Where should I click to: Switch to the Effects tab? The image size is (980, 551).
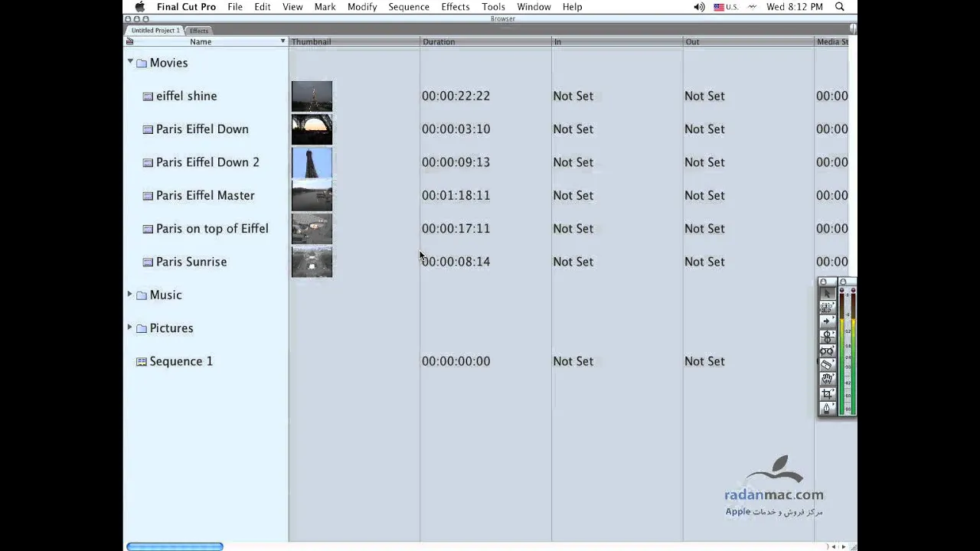click(x=199, y=31)
